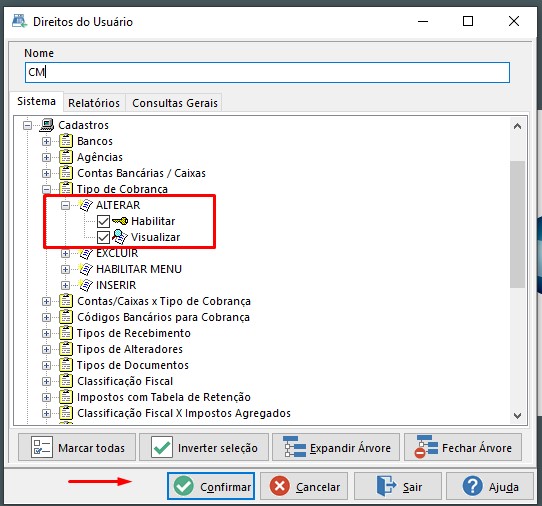Open the Relatórios tab

point(94,103)
